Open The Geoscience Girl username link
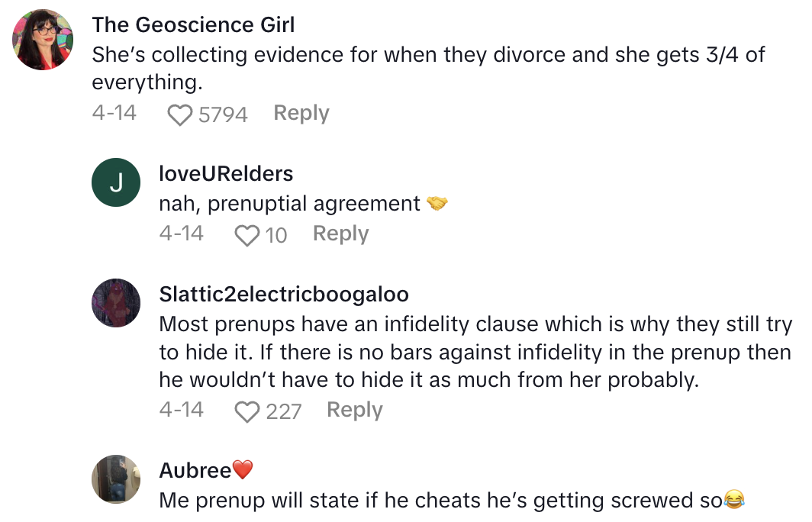Viewport: 812px width, 522px height. (193, 24)
